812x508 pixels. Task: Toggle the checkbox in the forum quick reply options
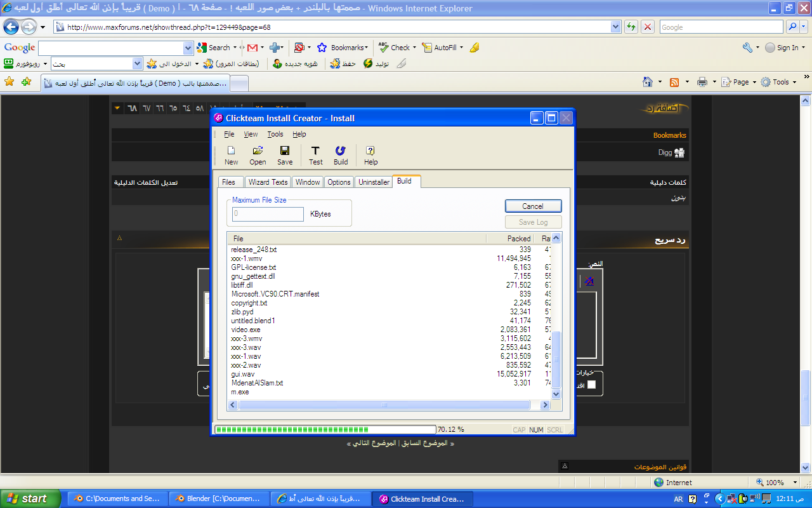(x=591, y=384)
